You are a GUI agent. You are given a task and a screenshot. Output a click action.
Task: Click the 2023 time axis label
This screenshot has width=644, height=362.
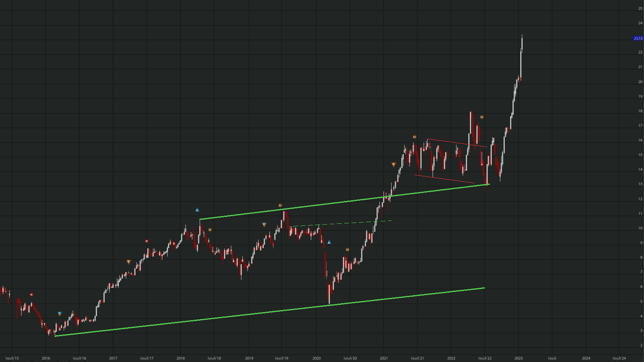pyautogui.click(x=519, y=358)
